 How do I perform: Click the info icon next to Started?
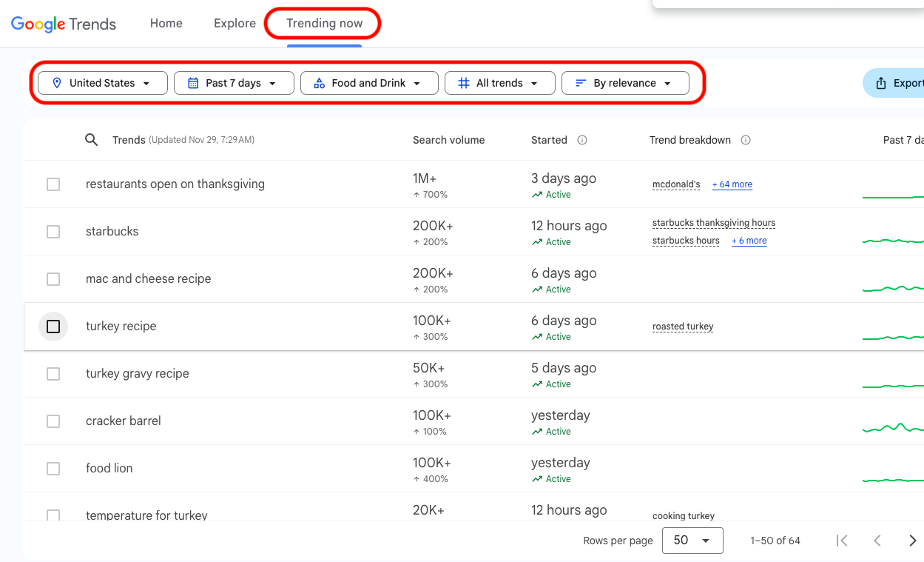[x=582, y=140]
